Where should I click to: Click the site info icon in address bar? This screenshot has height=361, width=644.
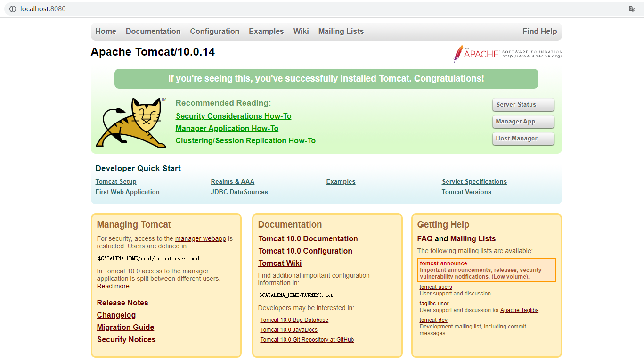(x=12, y=9)
